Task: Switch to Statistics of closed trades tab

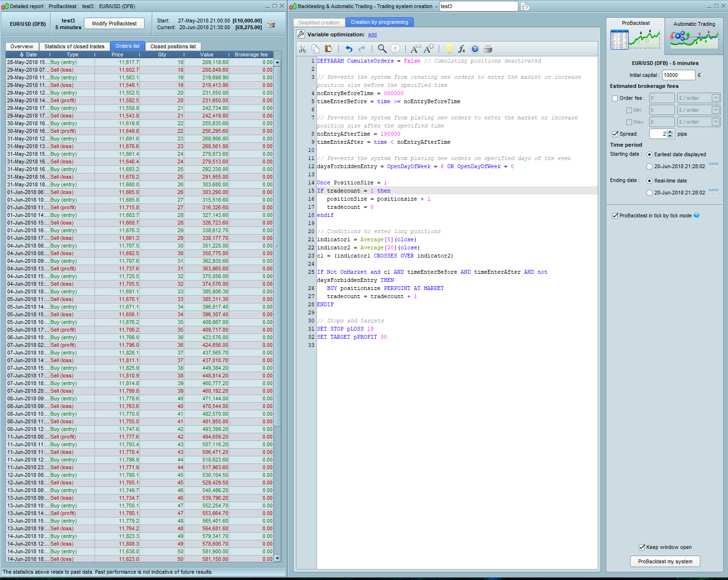Action: [74, 46]
